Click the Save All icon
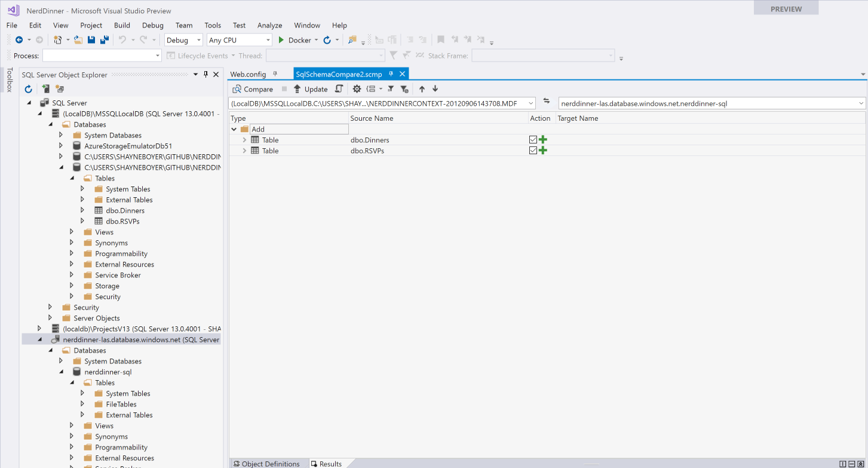The width and height of the screenshot is (868, 468). pos(105,40)
